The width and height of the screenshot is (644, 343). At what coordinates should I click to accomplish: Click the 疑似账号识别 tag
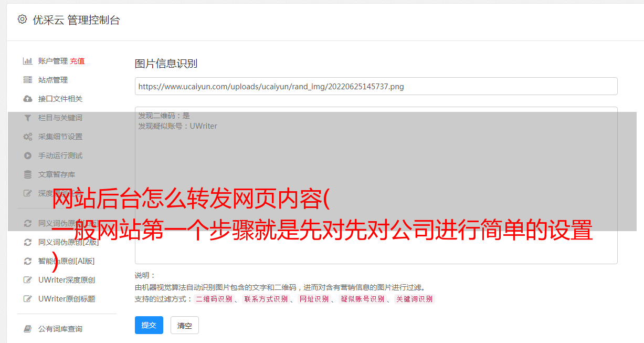362,299
